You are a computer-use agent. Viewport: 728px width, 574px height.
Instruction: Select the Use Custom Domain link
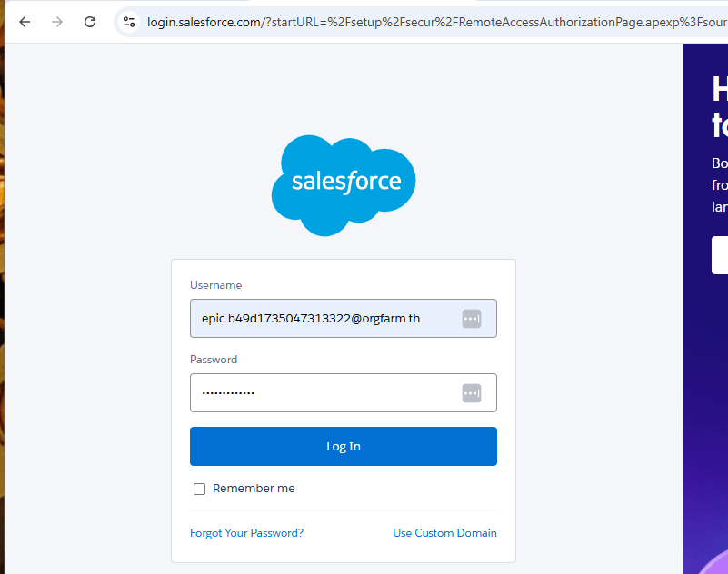pos(444,533)
